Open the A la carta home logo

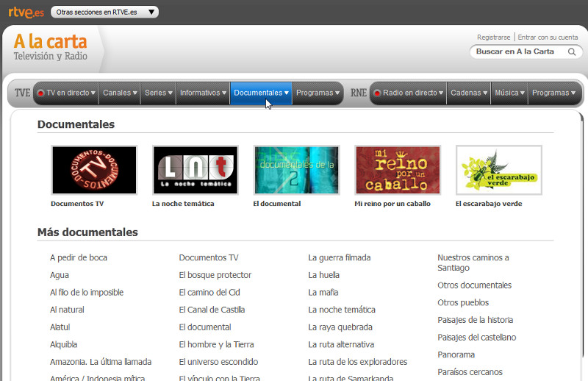click(51, 47)
